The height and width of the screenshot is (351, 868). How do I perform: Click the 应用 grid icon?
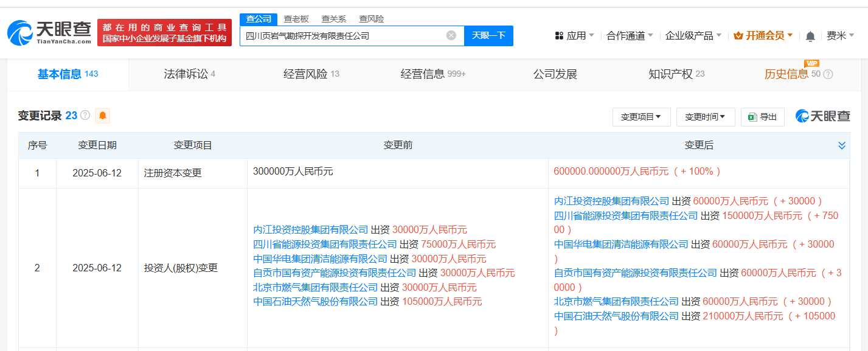click(x=559, y=36)
